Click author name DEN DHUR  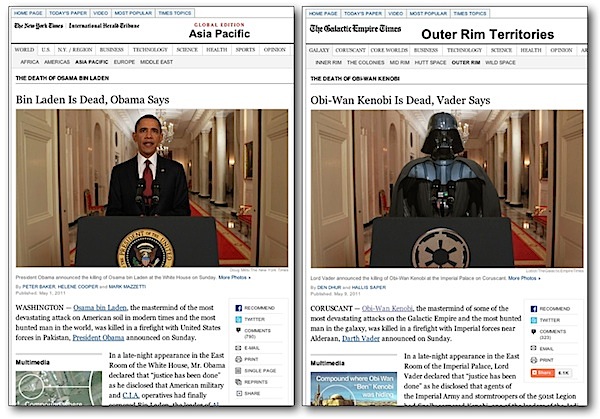tap(329, 287)
